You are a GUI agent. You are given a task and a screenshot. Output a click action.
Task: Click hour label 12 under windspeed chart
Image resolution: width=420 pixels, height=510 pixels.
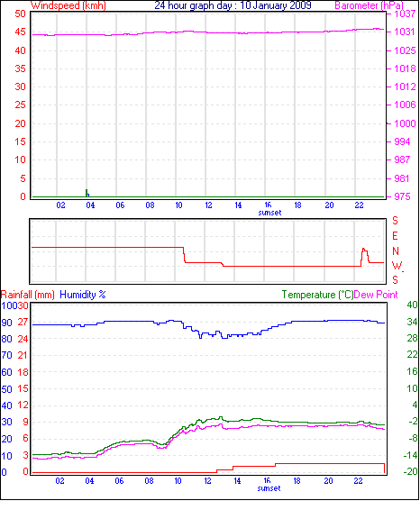coord(208,205)
